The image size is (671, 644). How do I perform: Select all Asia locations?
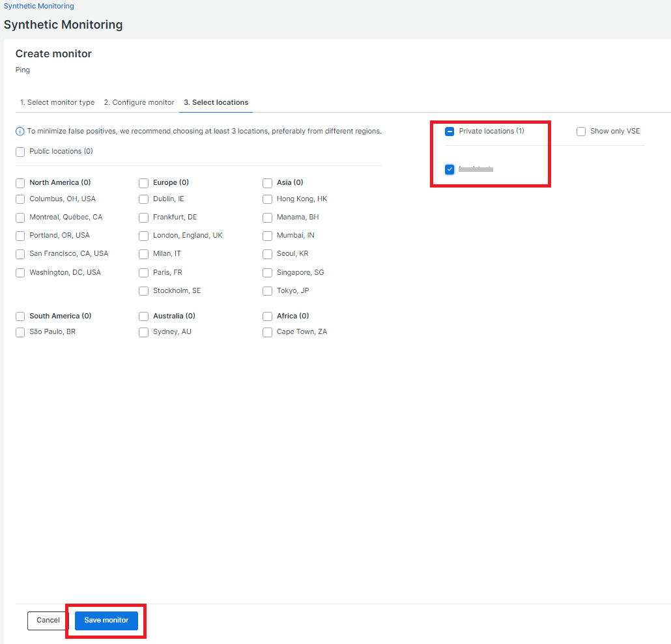267,183
